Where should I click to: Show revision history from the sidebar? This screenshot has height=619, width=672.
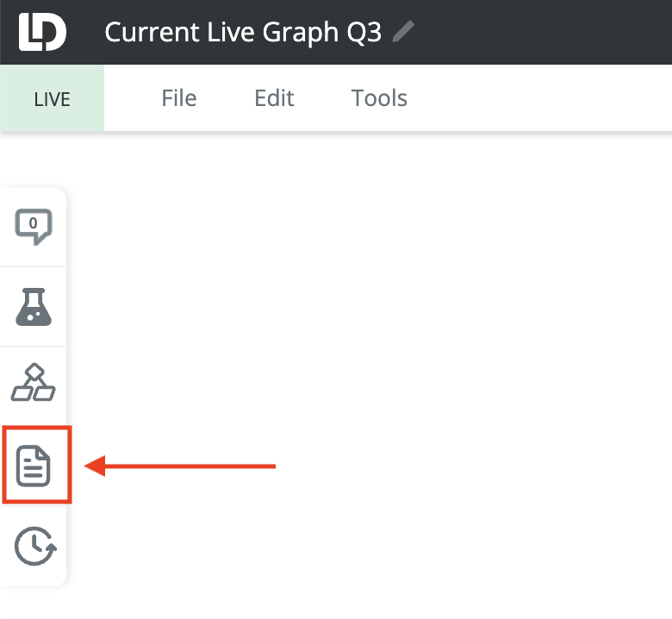(34, 547)
